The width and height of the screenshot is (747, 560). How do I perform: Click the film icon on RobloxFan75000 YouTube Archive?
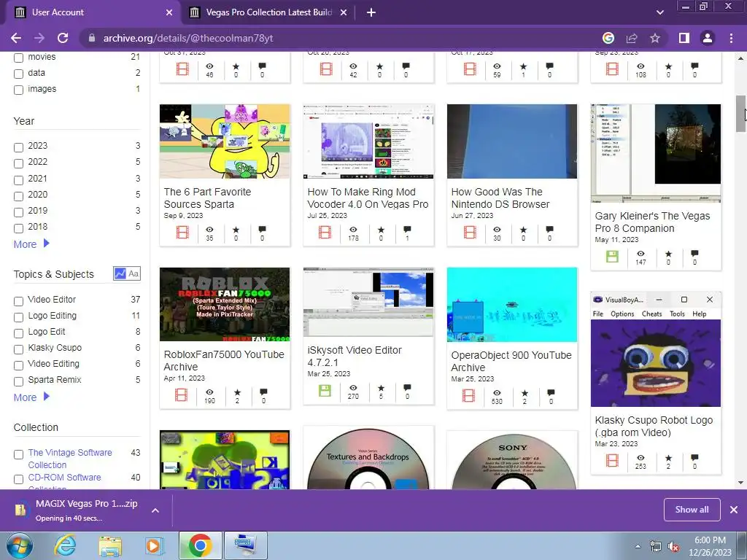coord(182,394)
